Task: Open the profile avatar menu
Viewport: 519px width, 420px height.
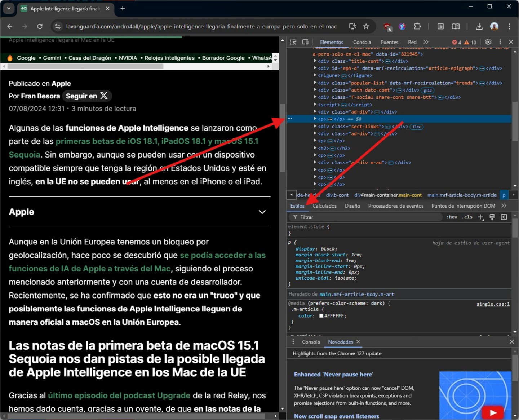Action: coord(494,26)
